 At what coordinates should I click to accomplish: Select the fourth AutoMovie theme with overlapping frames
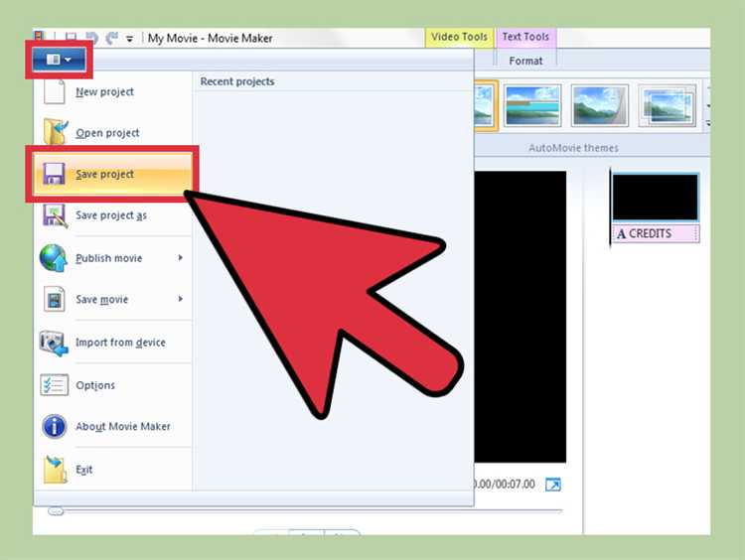coord(668,105)
